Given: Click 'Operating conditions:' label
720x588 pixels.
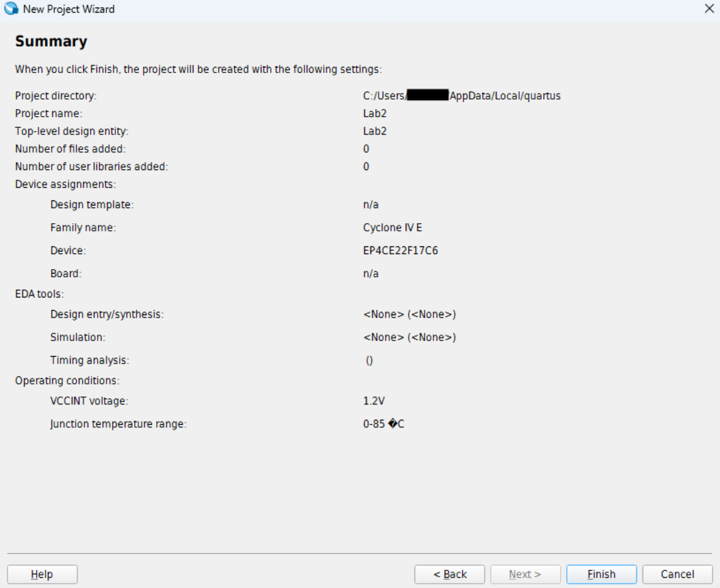Looking at the screenshot, I should point(67,381).
